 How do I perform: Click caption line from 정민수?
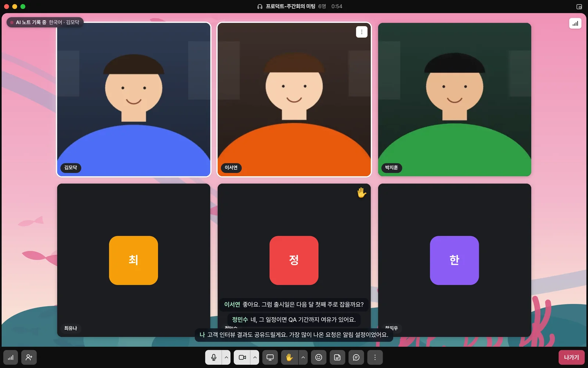click(294, 320)
